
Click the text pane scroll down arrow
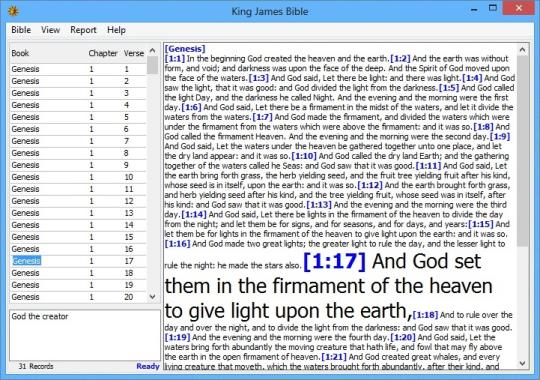[x=522, y=363]
